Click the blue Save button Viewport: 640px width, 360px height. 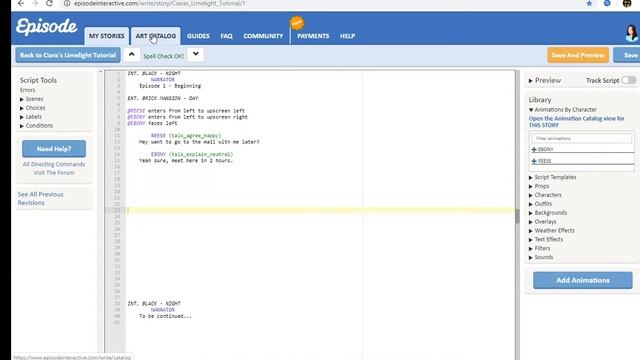tap(627, 55)
